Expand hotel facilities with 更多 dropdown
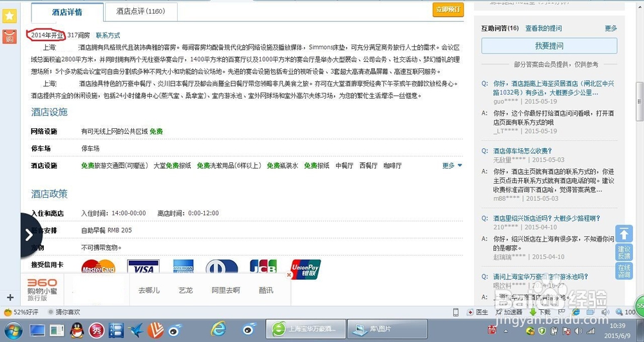Image resolution: width=644 pixels, height=342 pixels. pyautogui.click(x=452, y=166)
